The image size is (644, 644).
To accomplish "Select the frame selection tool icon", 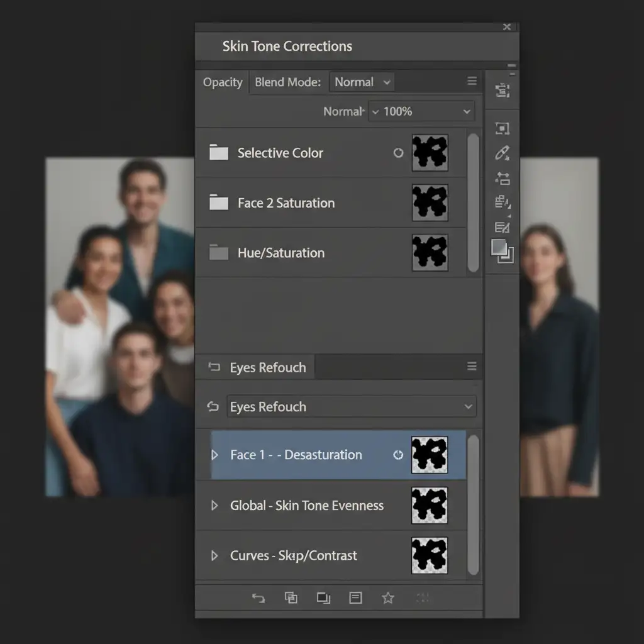I will (502, 128).
